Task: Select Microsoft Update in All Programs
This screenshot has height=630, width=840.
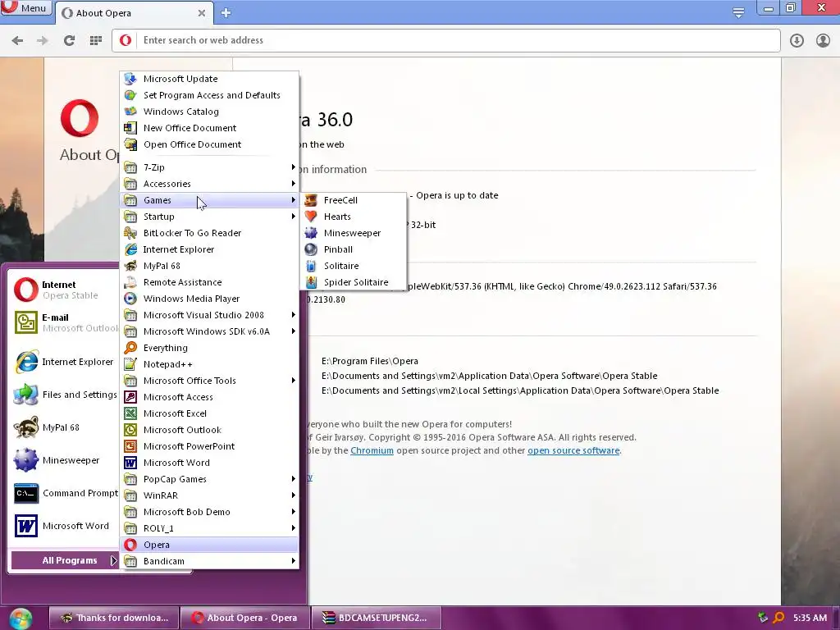Action: 209,79
